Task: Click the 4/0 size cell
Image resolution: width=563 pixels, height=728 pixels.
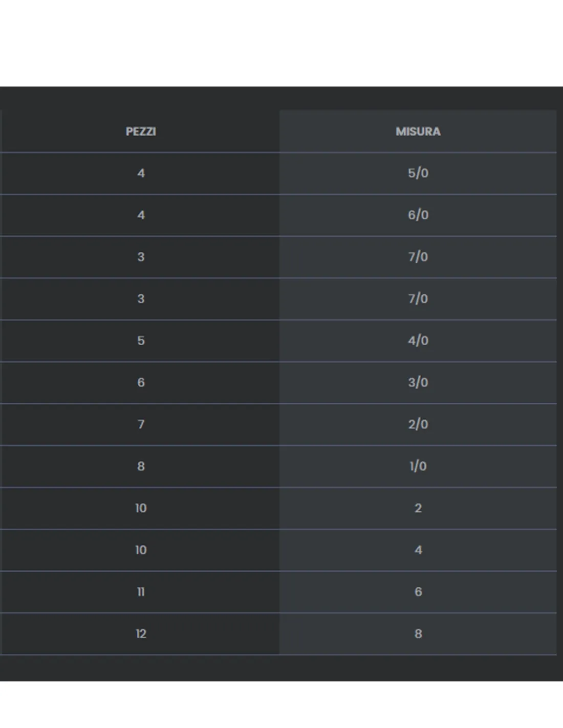Action: tap(418, 341)
